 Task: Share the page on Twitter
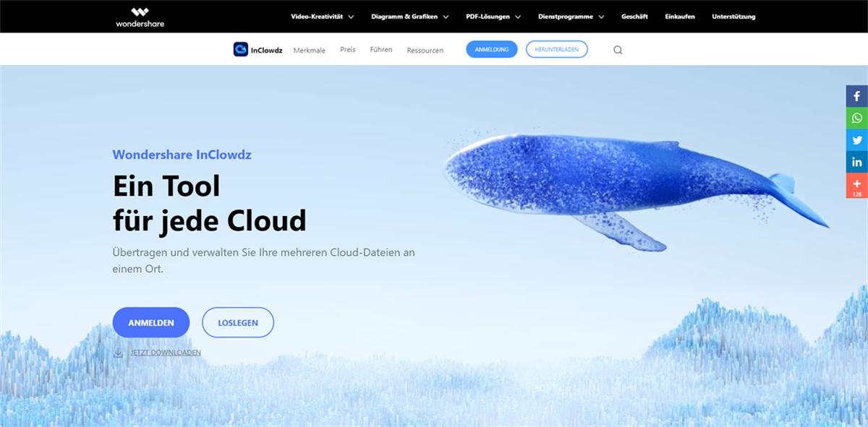[857, 140]
